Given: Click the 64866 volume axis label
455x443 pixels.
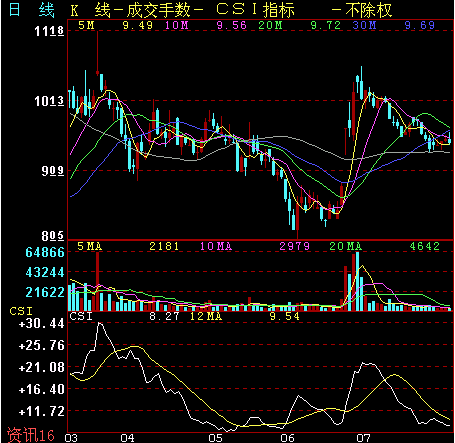Looking at the screenshot, I should (45, 252).
